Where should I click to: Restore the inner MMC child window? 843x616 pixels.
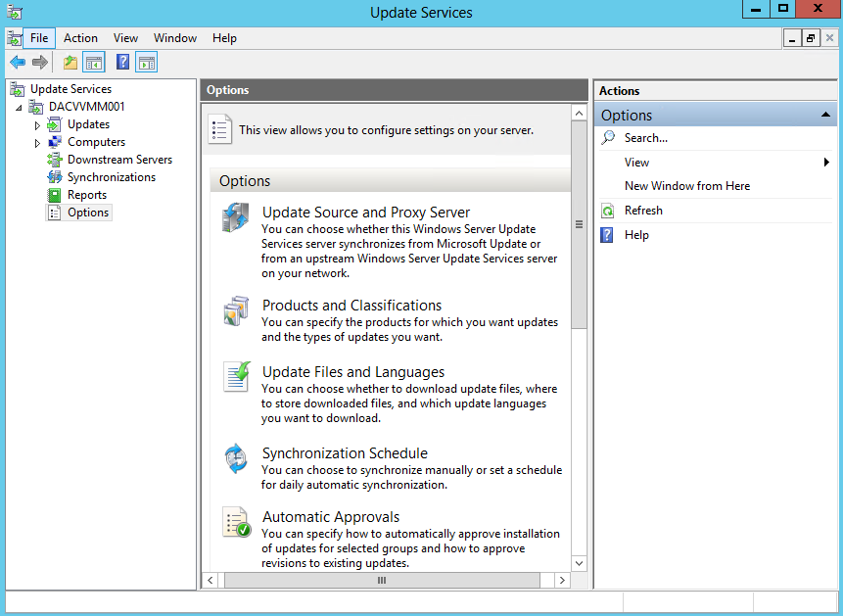click(811, 38)
